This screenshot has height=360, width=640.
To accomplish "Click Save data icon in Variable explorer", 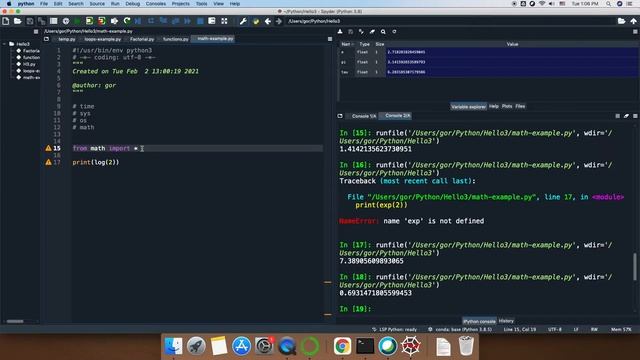I will pos(351,31).
